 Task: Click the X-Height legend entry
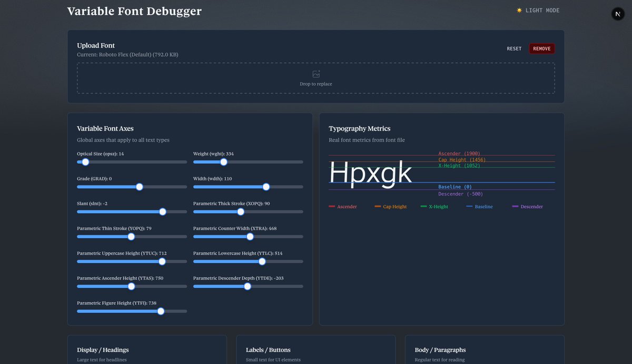434,206
